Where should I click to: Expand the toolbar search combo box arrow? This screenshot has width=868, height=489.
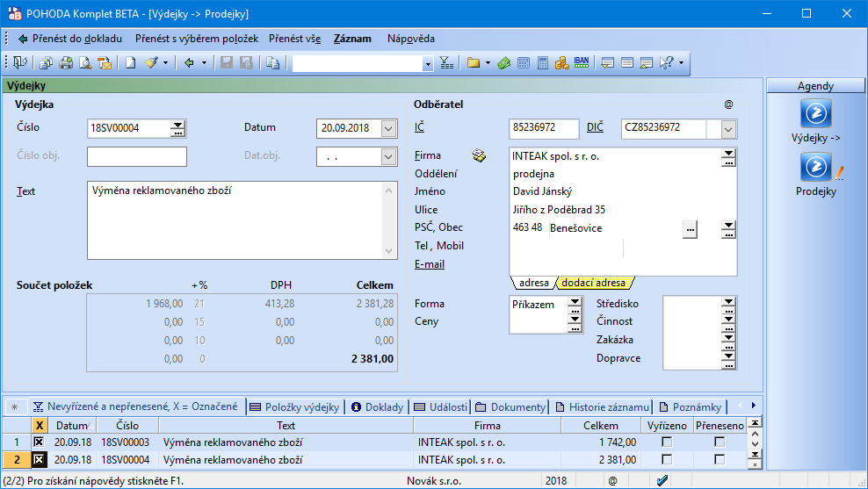(x=427, y=64)
